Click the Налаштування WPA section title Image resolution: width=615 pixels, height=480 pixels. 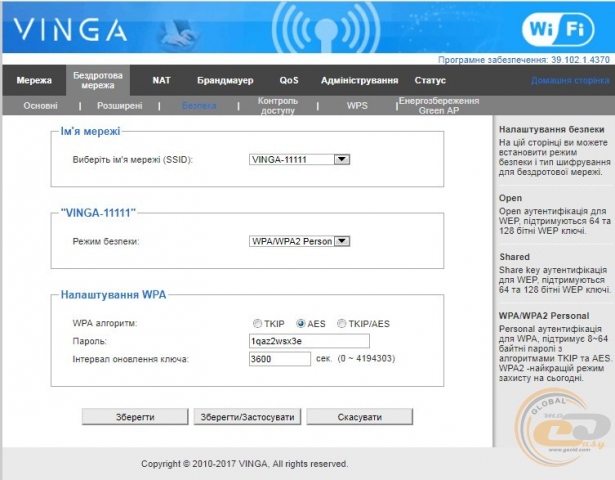click(113, 295)
